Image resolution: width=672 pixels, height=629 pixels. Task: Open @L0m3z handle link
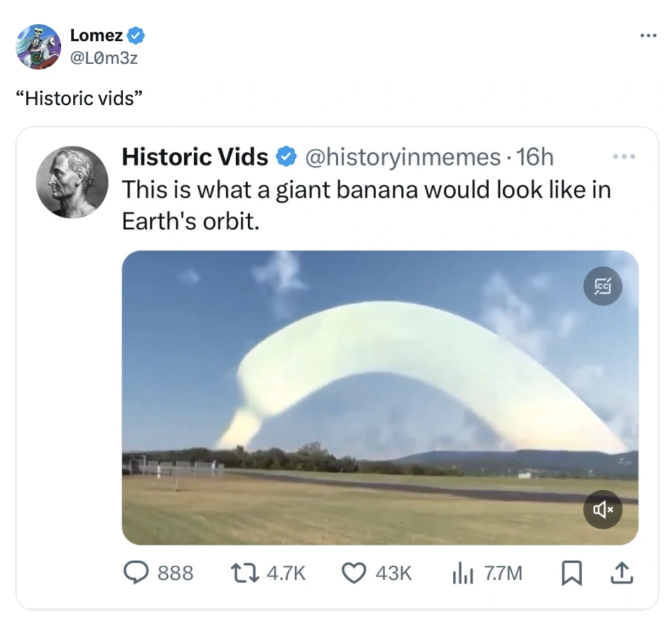(104, 58)
